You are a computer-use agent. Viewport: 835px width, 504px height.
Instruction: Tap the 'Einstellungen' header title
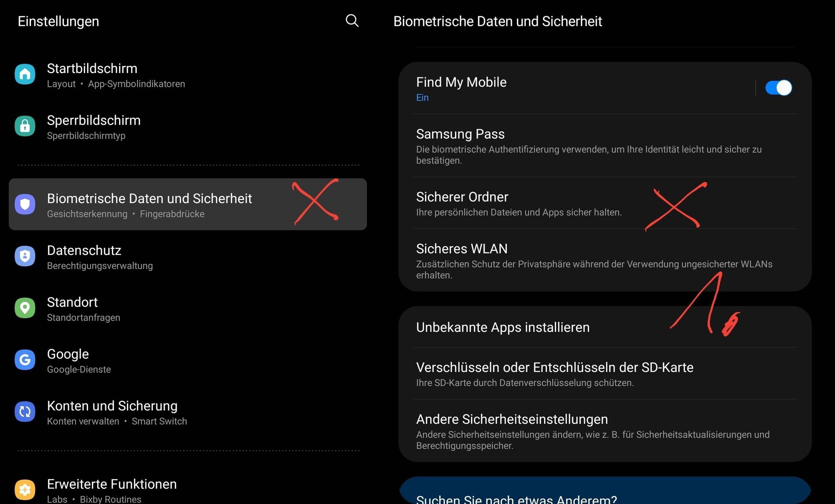pyautogui.click(x=58, y=21)
